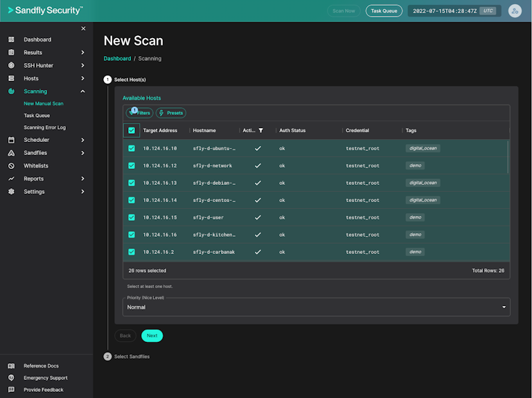This screenshot has height=398, width=532.
Task: Click the Task Queue button in header
Action: pos(384,11)
